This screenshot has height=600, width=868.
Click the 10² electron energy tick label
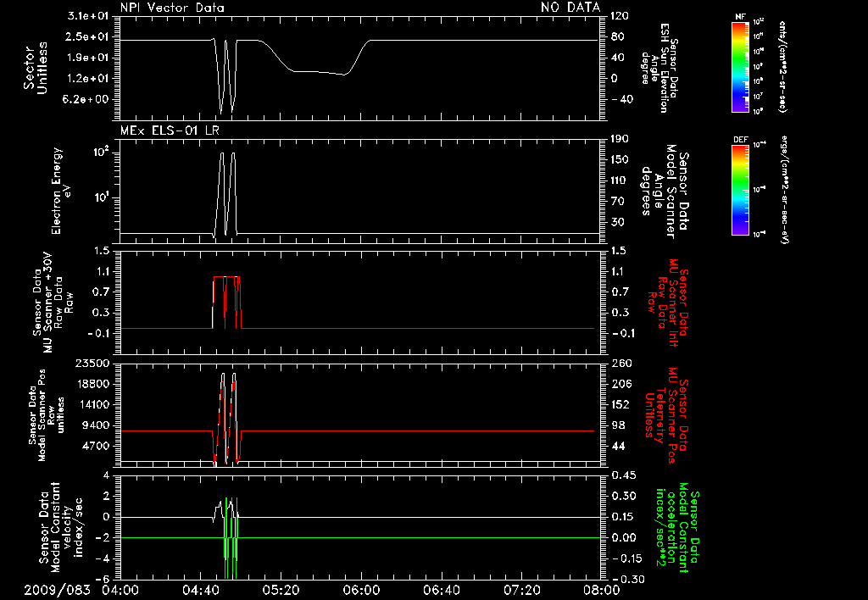click(x=101, y=152)
